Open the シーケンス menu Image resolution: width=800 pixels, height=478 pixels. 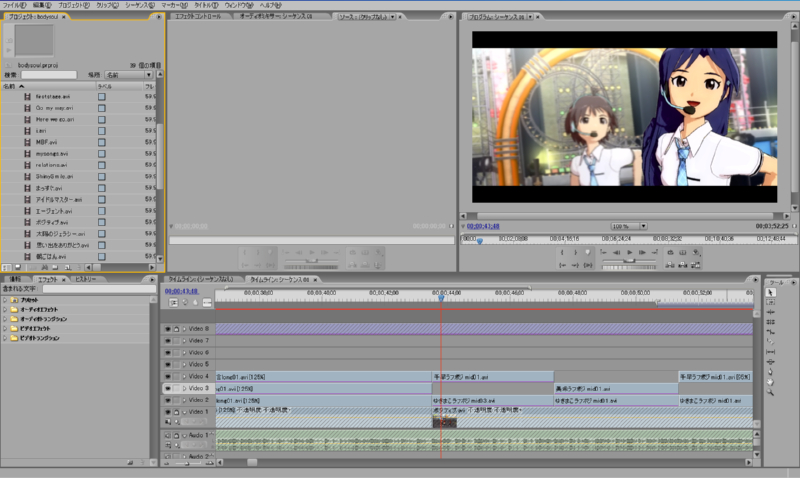139,5
